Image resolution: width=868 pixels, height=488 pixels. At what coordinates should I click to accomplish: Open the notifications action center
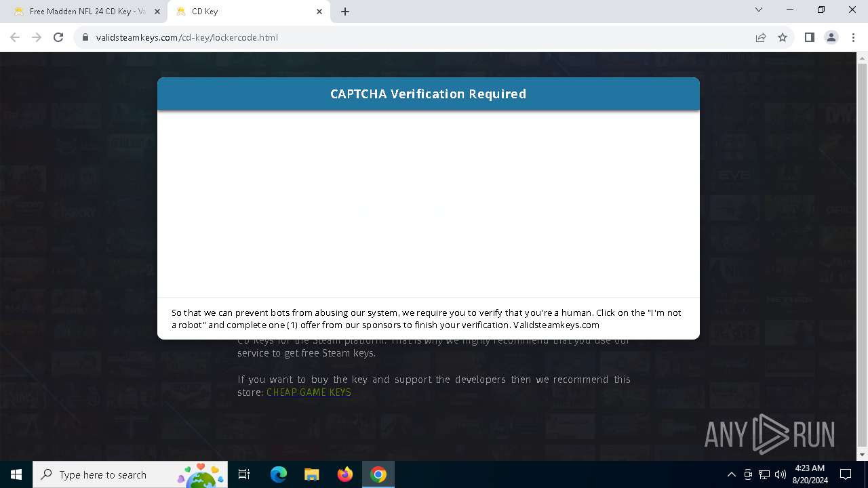click(x=846, y=474)
